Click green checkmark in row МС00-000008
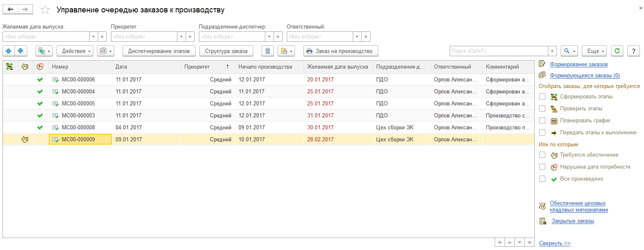This screenshot has width=644, height=250. point(40,127)
